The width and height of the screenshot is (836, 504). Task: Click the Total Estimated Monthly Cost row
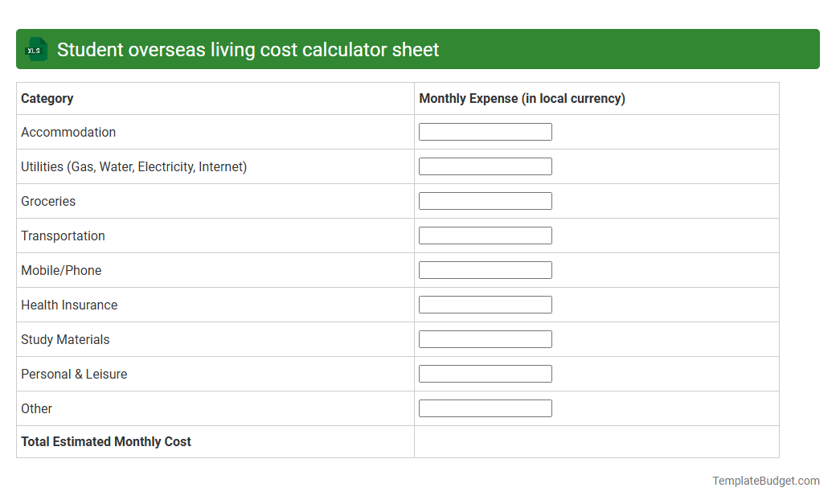coord(105,441)
